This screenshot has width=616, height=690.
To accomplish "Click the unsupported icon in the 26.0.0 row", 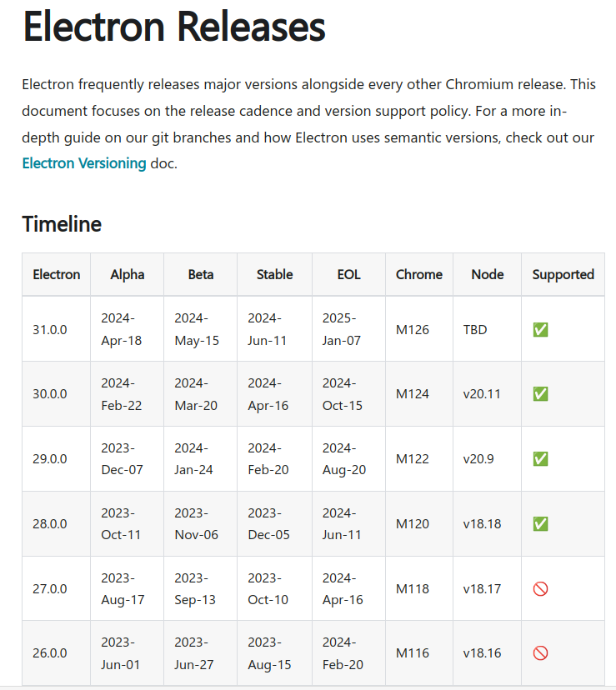I will pos(540,653).
